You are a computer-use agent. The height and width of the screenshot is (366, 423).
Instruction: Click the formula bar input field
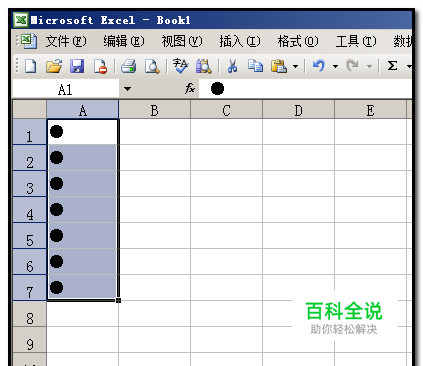click(x=305, y=89)
